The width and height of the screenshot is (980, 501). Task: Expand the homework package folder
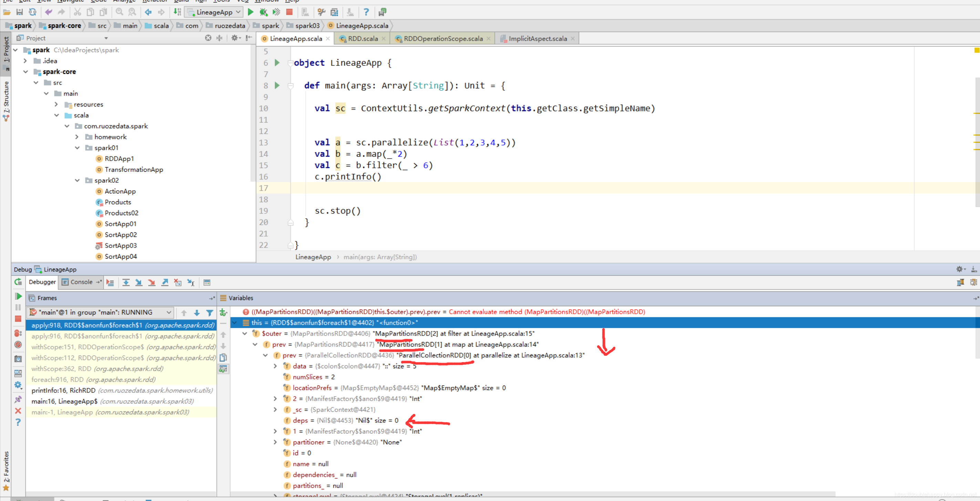pos(77,137)
